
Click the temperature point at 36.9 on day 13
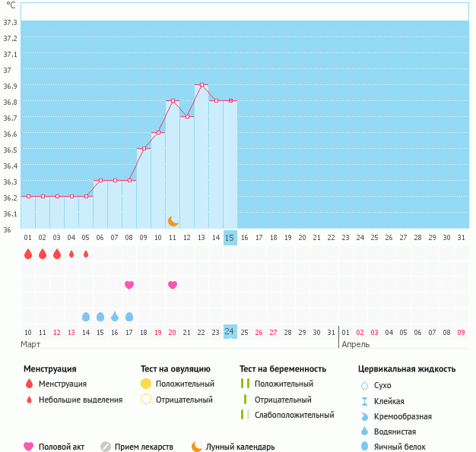tap(202, 85)
